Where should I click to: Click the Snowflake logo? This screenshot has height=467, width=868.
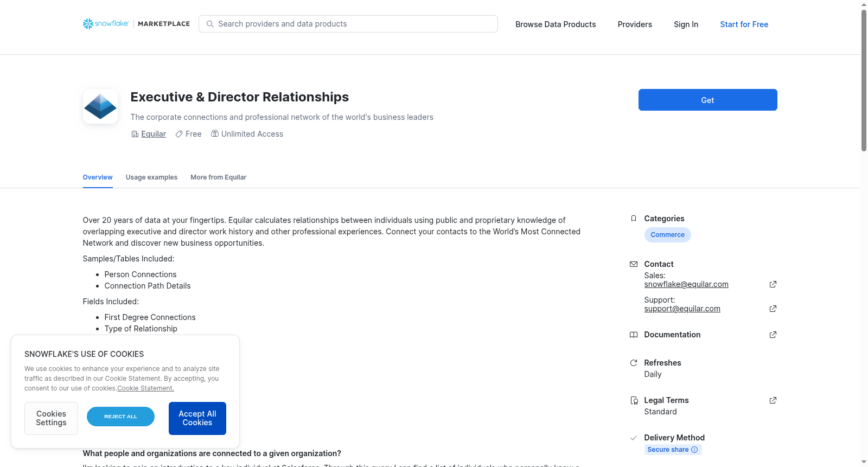106,24
